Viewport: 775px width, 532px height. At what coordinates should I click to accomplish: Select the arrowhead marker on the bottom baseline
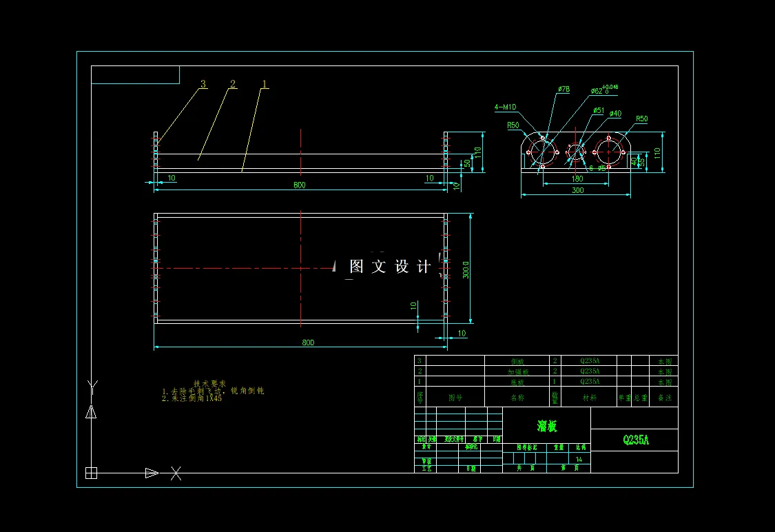[x=150, y=473]
